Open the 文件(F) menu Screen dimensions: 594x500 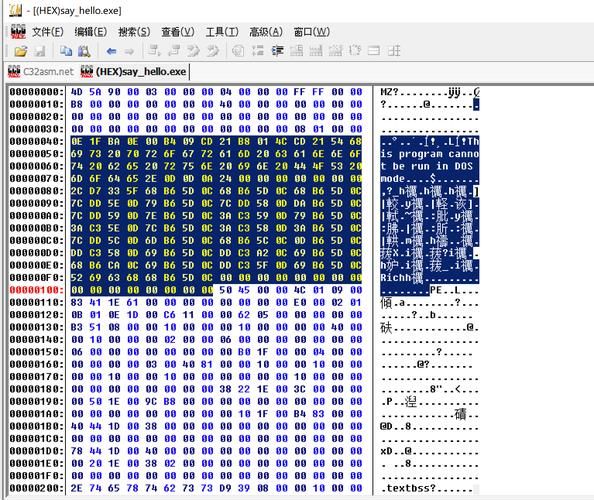(48, 32)
